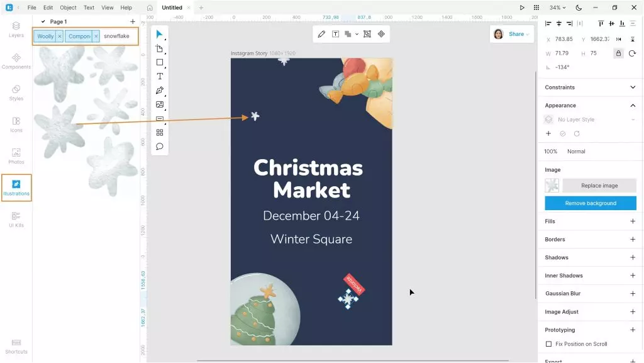Viewport: 644px width, 363px height.
Task: Select the Comment tool
Action: click(159, 146)
